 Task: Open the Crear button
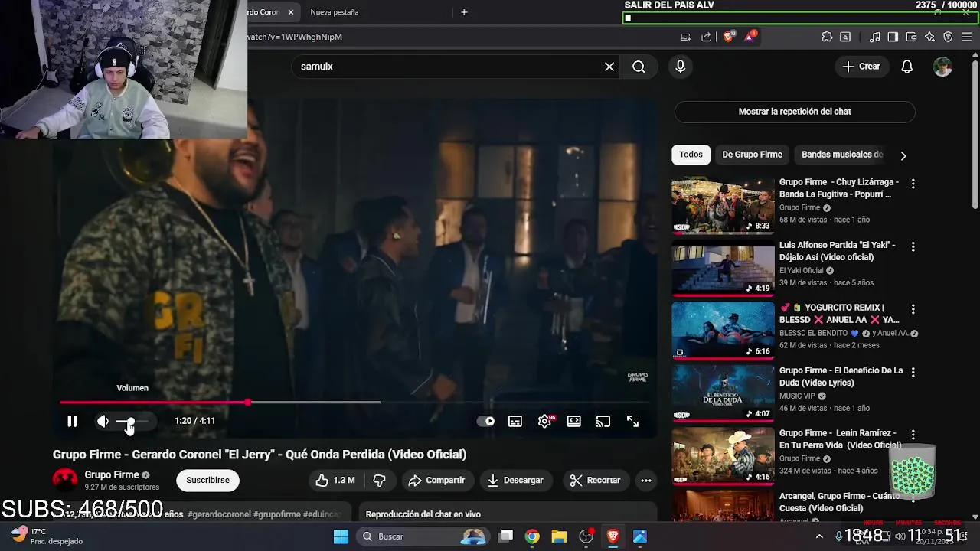click(x=861, y=67)
